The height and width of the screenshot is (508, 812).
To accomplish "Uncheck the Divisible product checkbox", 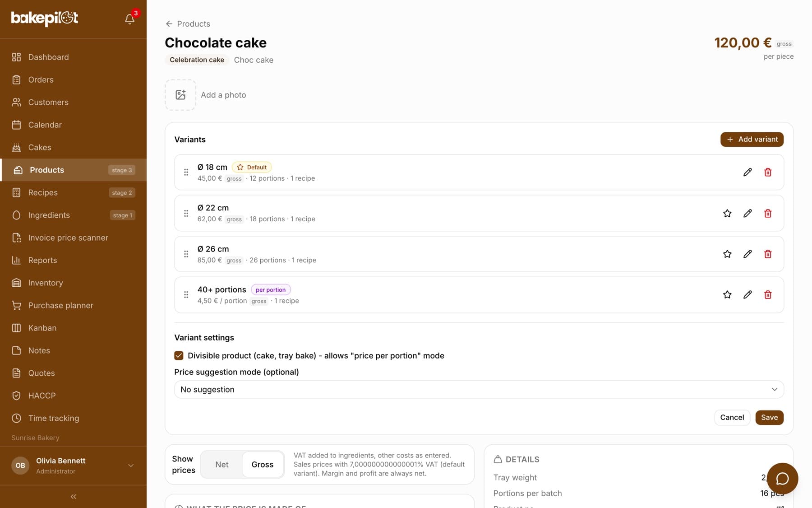I will [x=179, y=355].
